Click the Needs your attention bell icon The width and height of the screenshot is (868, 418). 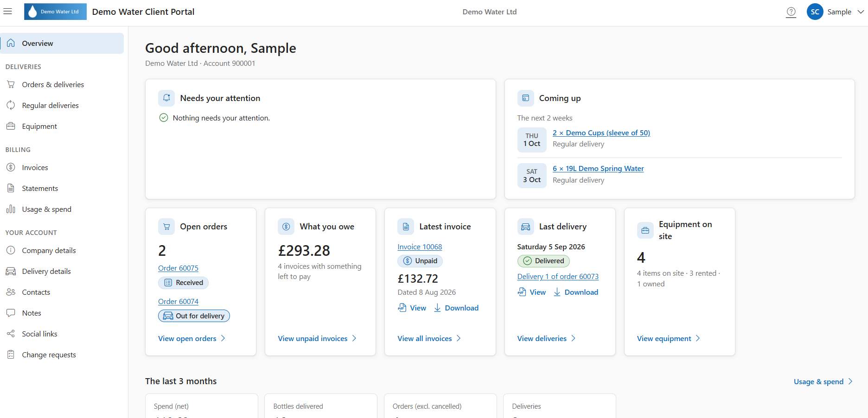click(x=166, y=98)
